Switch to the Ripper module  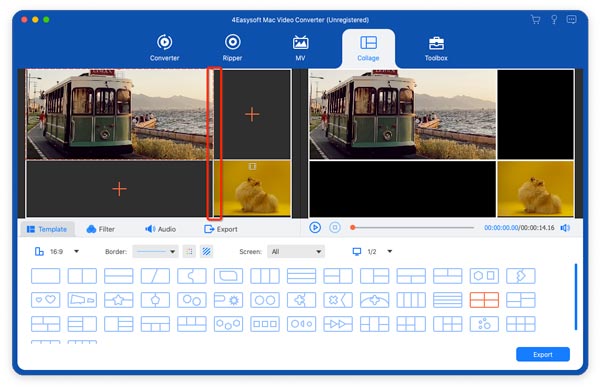tap(232, 48)
